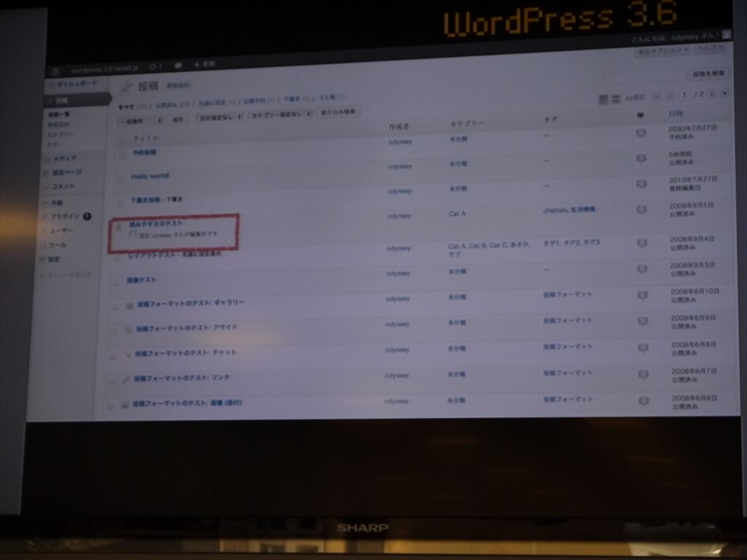
Task: Click the 投稿を検索 search button
Action: pos(708,74)
